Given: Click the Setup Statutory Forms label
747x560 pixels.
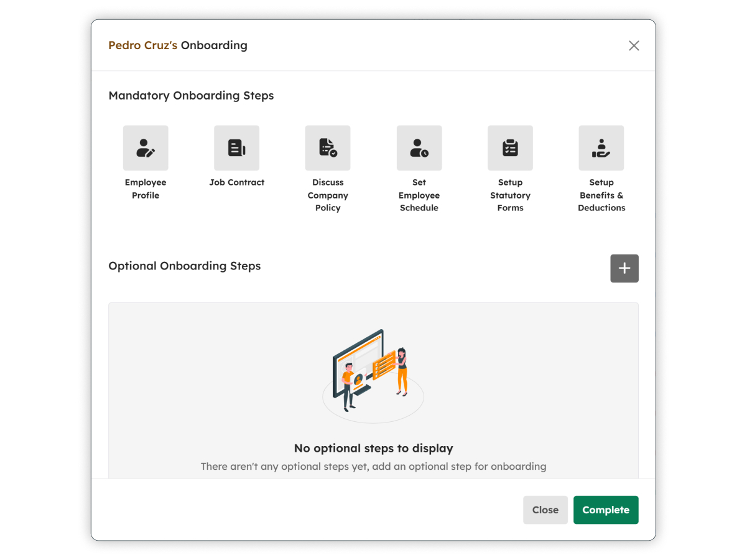Looking at the screenshot, I should pos(511,195).
